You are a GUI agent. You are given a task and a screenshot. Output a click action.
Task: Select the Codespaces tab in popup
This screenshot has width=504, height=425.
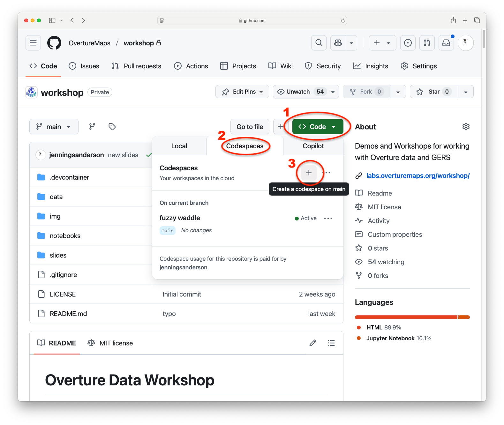click(245, 146)
